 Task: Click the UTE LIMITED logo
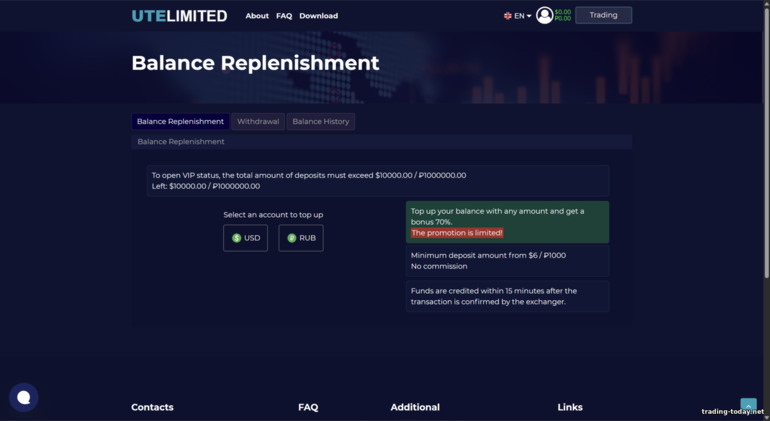[179, 16]
